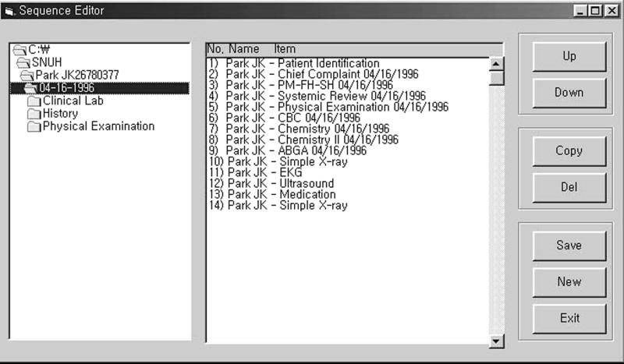Open the Clinical Lab tree label
The image size is (624, 364).
point(73,101)
